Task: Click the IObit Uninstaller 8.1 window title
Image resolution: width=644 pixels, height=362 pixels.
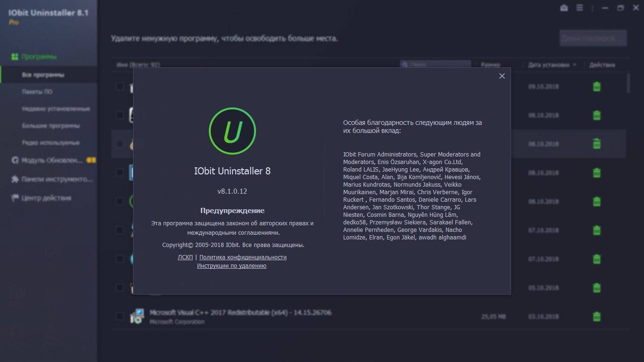Action: pos(49,13)
